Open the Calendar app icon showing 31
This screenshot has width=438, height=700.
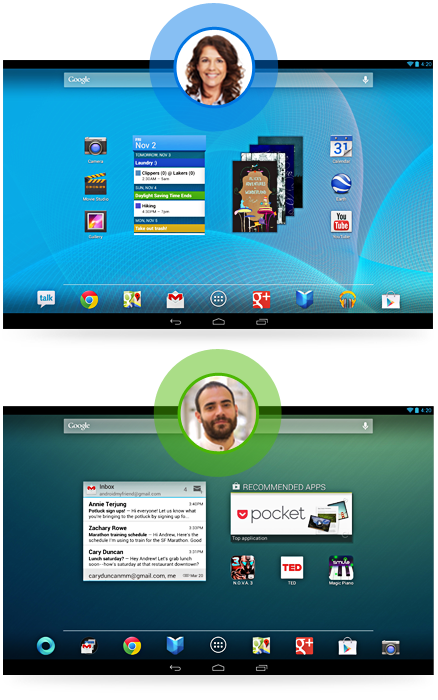pos(341,146)
